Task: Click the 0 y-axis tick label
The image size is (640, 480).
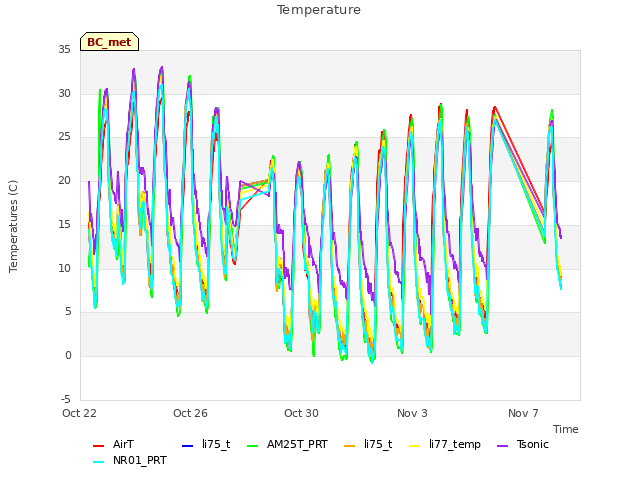Action: 68,356
